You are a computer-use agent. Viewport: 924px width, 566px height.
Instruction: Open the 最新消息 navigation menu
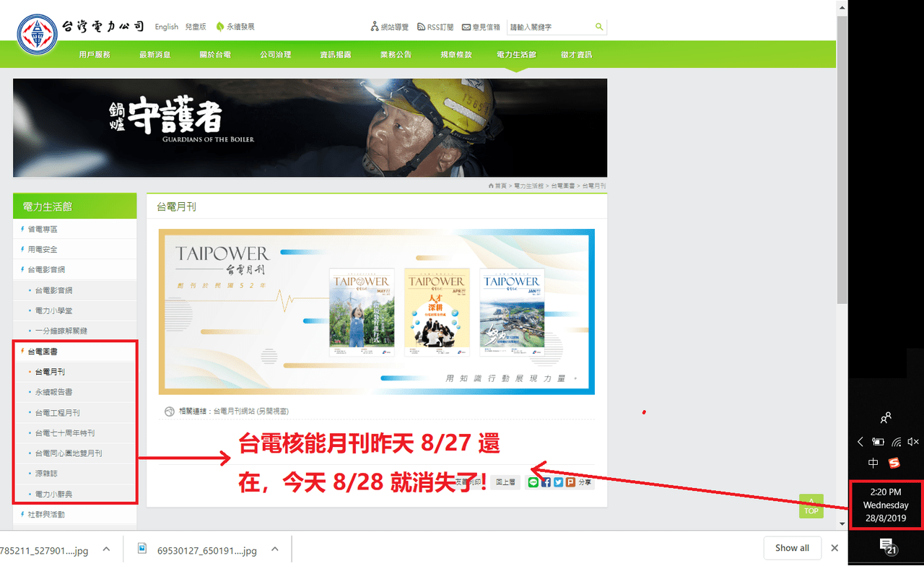pyautogui.click(x=154, y=55)
